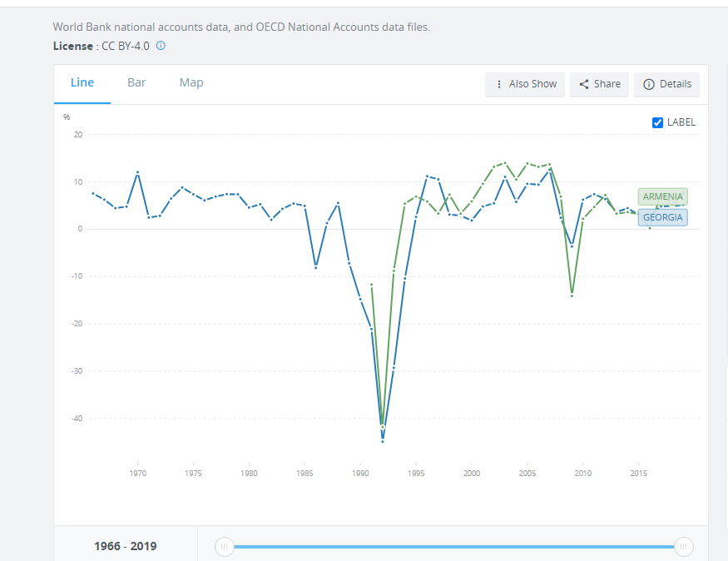Open the Map view tab
This screenshot has height=561, width=728.
click(x=191, y=82)
